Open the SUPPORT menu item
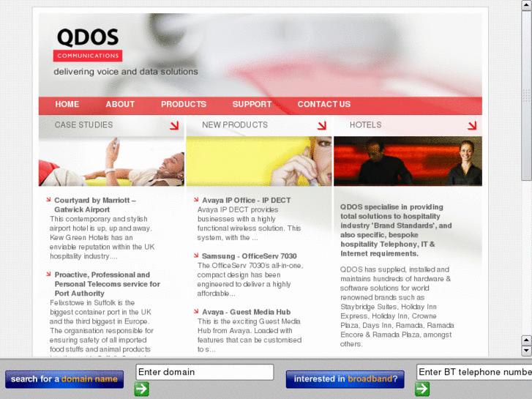This screenshot has height=399, width=532. coord(252,104)
